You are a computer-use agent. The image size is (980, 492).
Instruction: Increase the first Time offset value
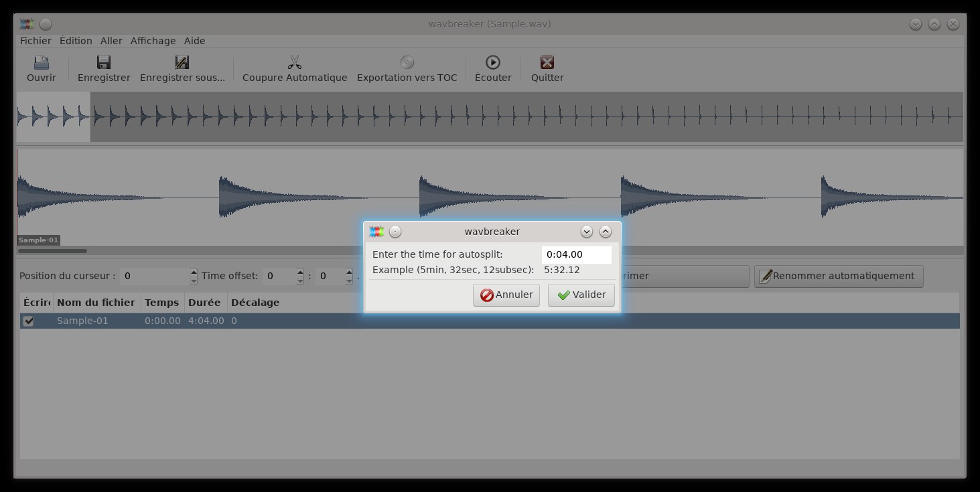pos(300,272)
